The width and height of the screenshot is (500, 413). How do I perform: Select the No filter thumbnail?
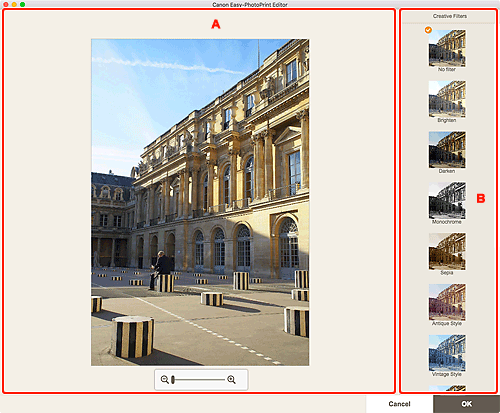(447, 48)
